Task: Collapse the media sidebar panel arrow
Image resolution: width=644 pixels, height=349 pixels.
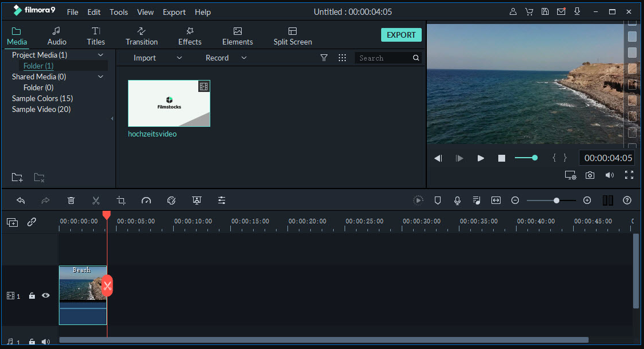Action: 112,119
